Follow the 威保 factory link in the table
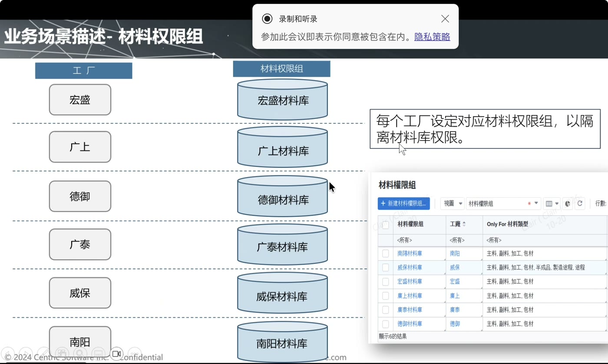 pyautogui.click(x=455, y=268)
